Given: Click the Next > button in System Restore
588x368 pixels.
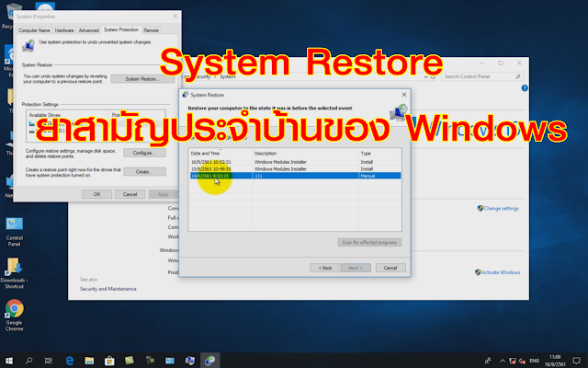Looking at the screenshot, I should 356,268.
